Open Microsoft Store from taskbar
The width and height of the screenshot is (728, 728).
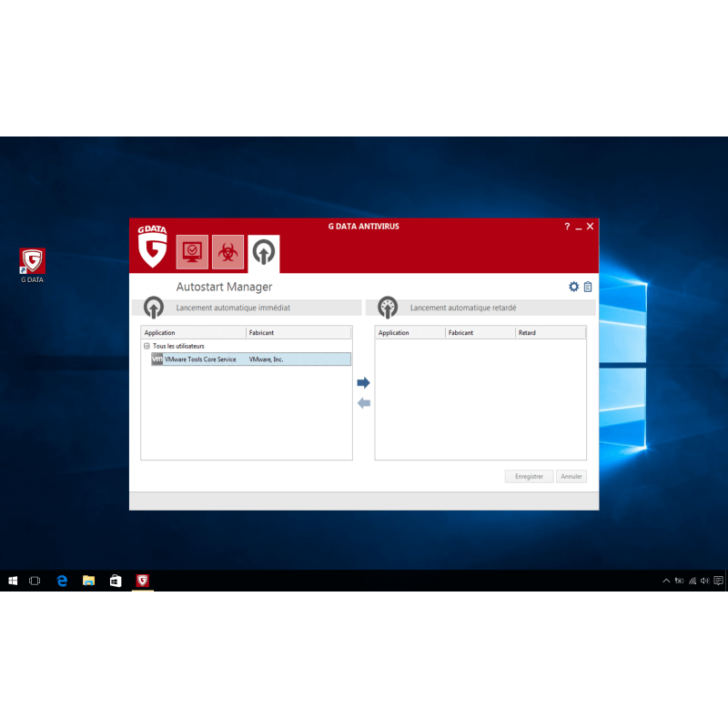(x=116, y=581)
